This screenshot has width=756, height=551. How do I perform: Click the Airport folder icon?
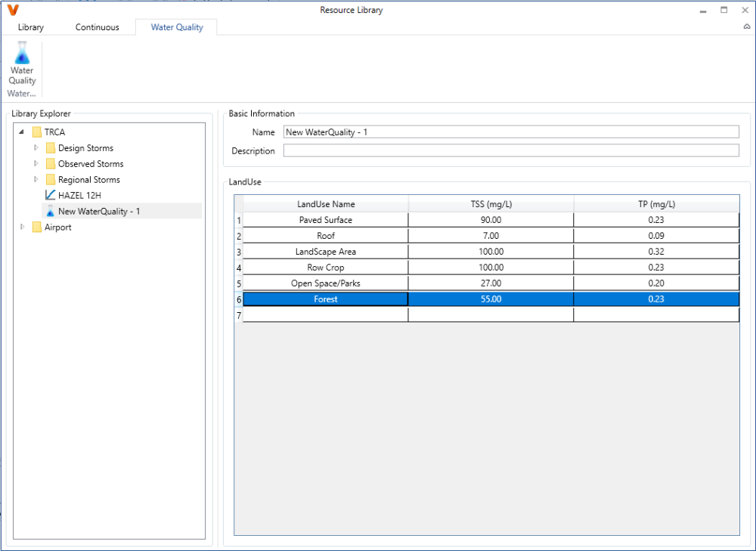click(x=37, y=228)
